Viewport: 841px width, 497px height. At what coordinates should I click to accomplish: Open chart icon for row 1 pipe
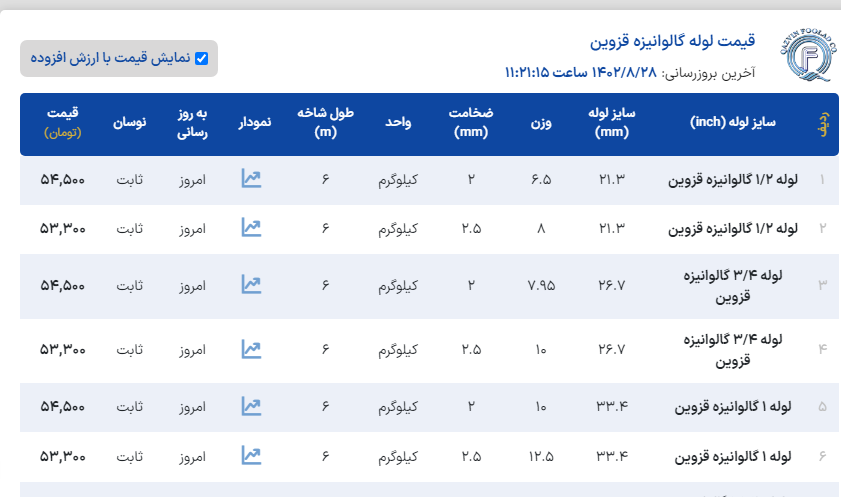251,180
